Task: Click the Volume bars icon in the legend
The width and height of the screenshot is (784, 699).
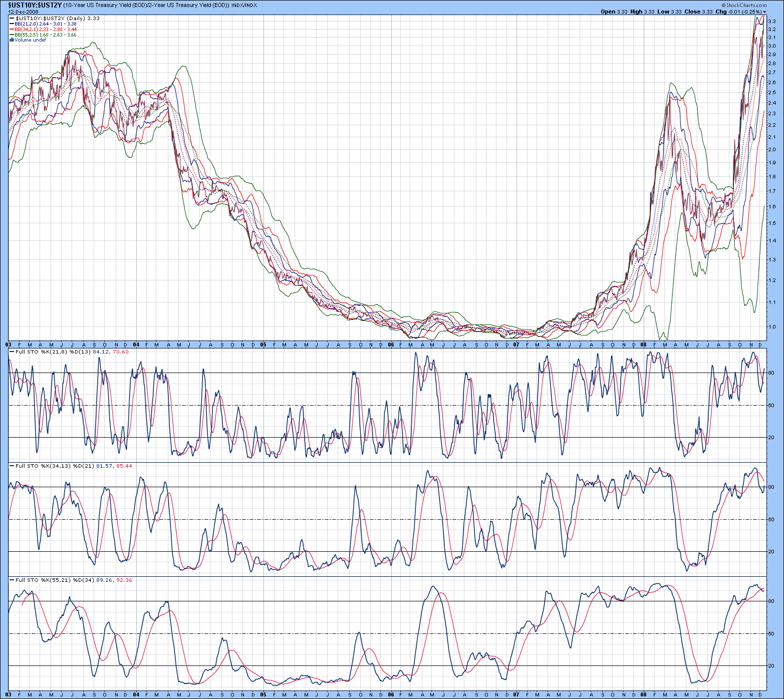Action: (12, 40)
